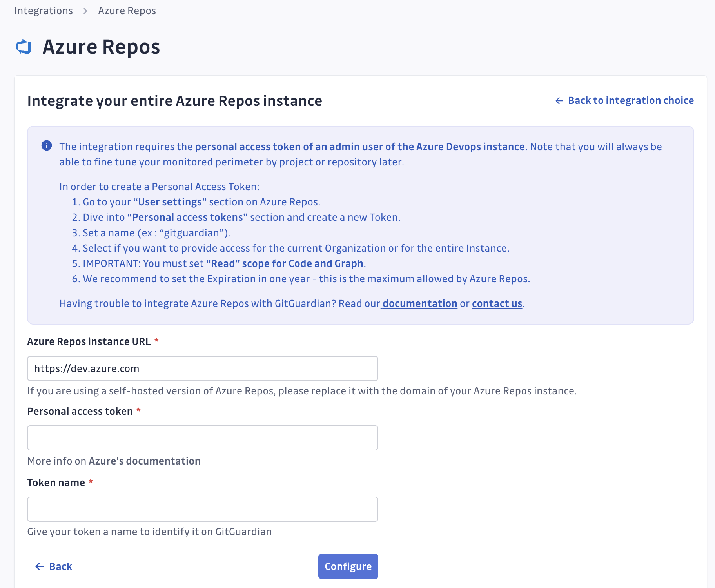Click heading 'Integrate your entire Azure Repos instance'
Screen dimensions: 715x588
pyautogui.click(x=175, y=101)
